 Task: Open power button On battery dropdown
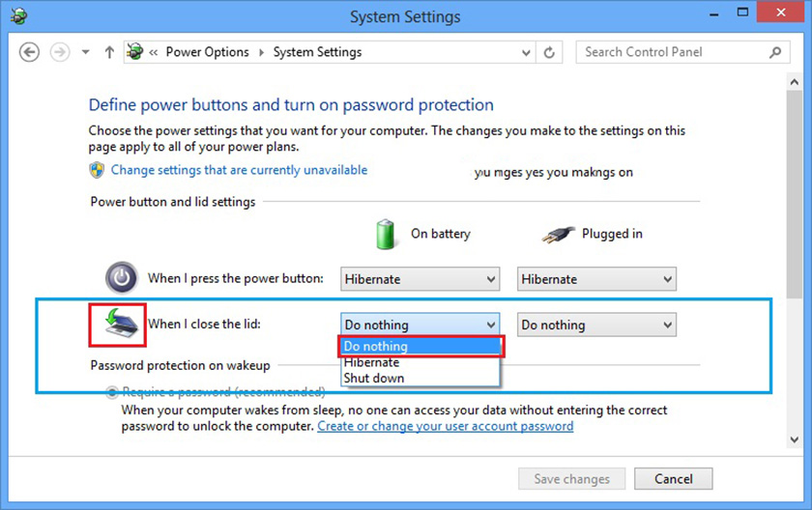coord(420,279)
